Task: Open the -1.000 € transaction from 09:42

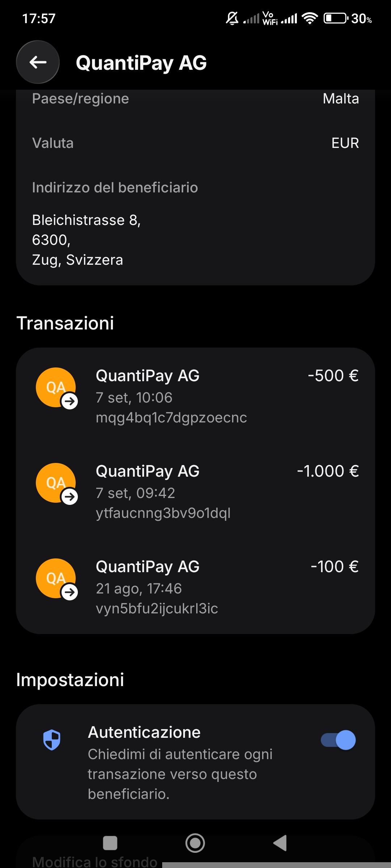Action: click(x=195, y=492)
